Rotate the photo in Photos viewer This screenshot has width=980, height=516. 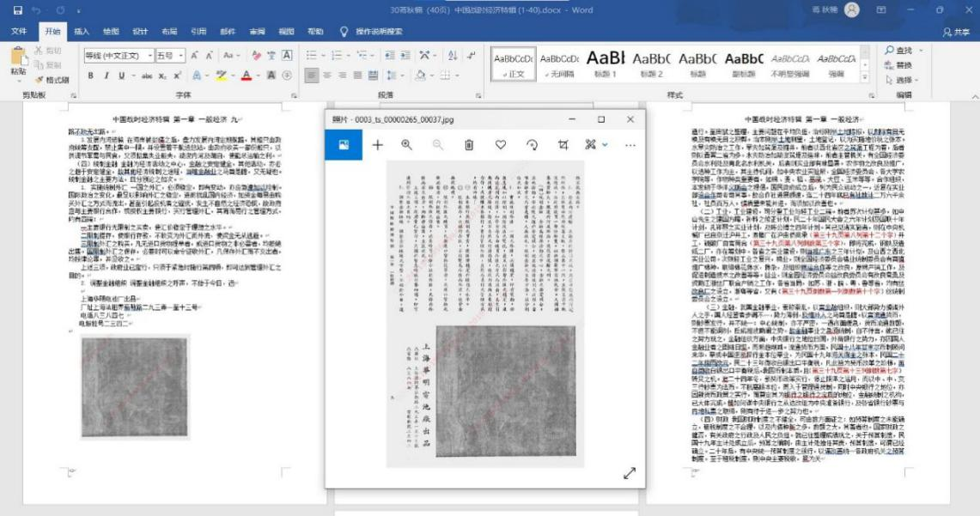click(x=531, y=145)
